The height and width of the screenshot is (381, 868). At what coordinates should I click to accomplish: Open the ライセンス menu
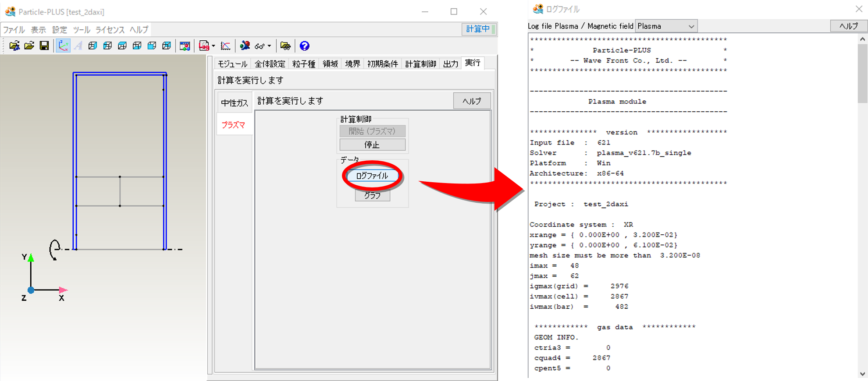pos(110,30)
